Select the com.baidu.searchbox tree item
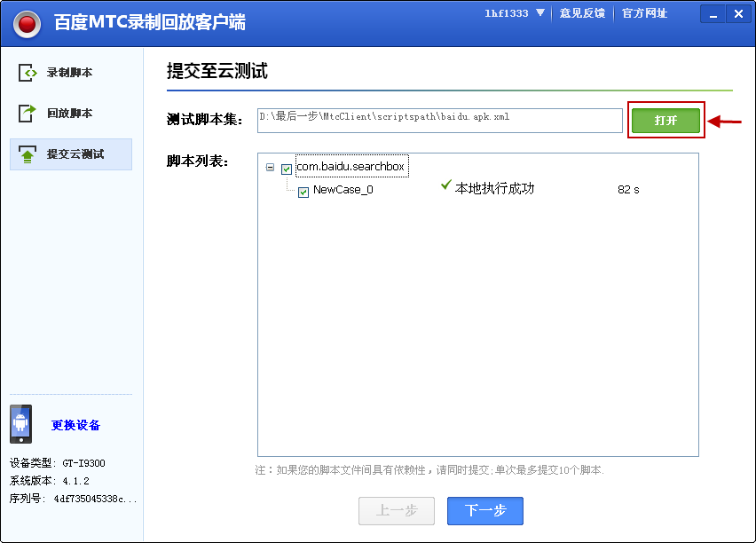 (x=350, y=167)
